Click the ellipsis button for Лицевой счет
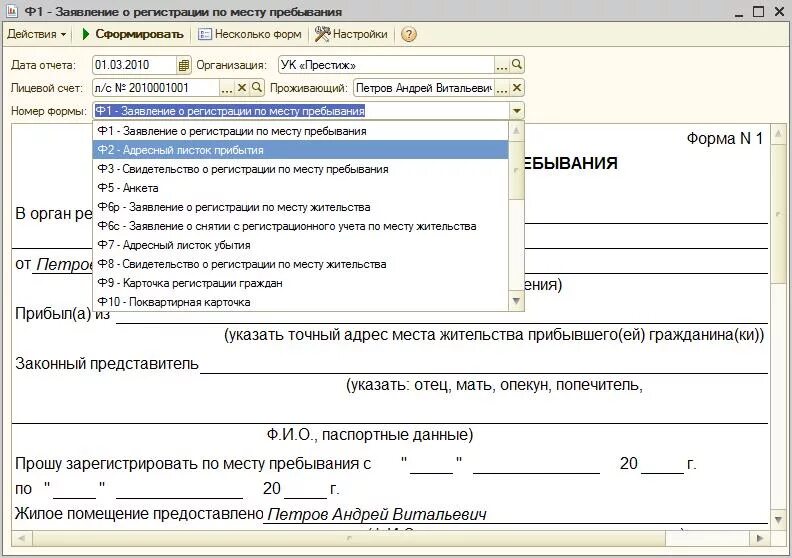The image size is (792, 558). point(227,88)
